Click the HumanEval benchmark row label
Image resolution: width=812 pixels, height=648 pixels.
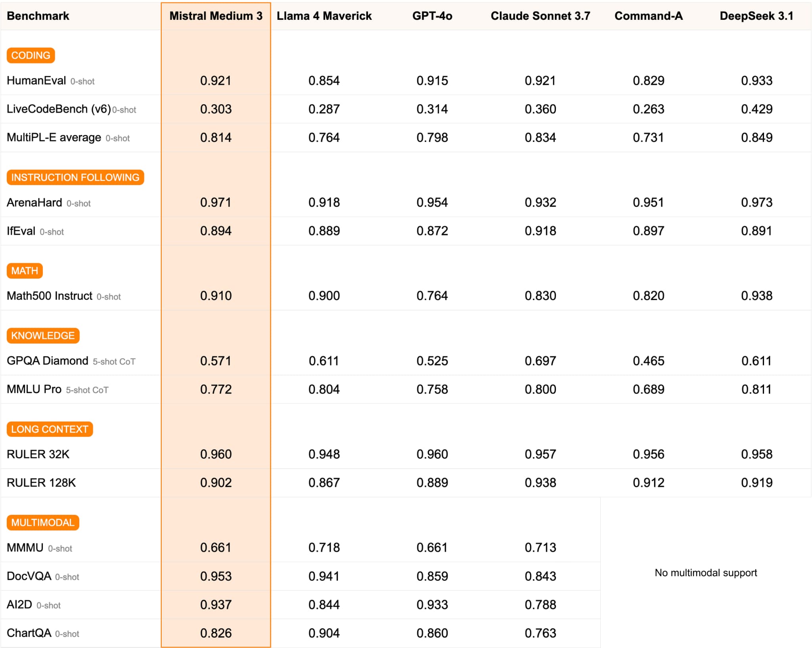36,80
